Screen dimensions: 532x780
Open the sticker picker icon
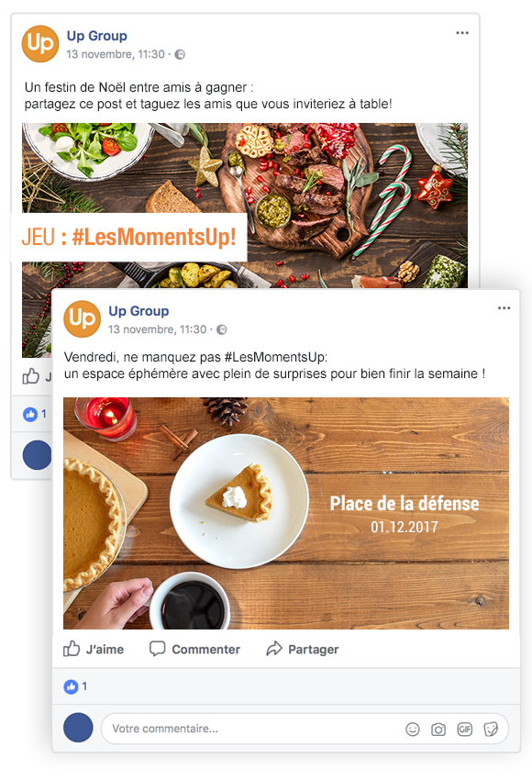pyautogui.click(x=491, y=730)
